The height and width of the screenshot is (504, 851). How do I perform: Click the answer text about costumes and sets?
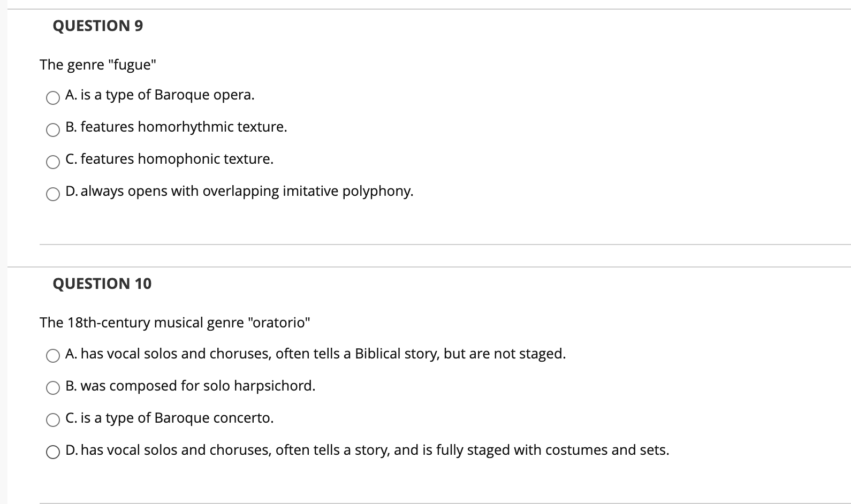[375, 450]
